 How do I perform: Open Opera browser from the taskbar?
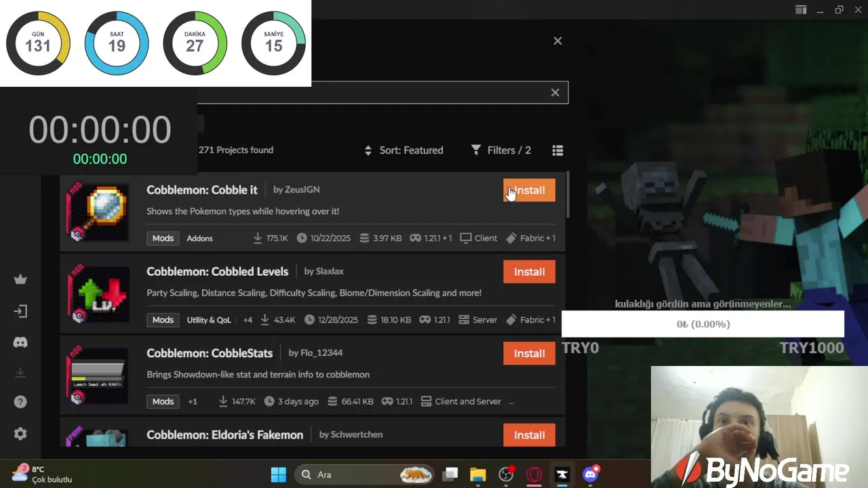pyautogui.click(x=534, y=474)
